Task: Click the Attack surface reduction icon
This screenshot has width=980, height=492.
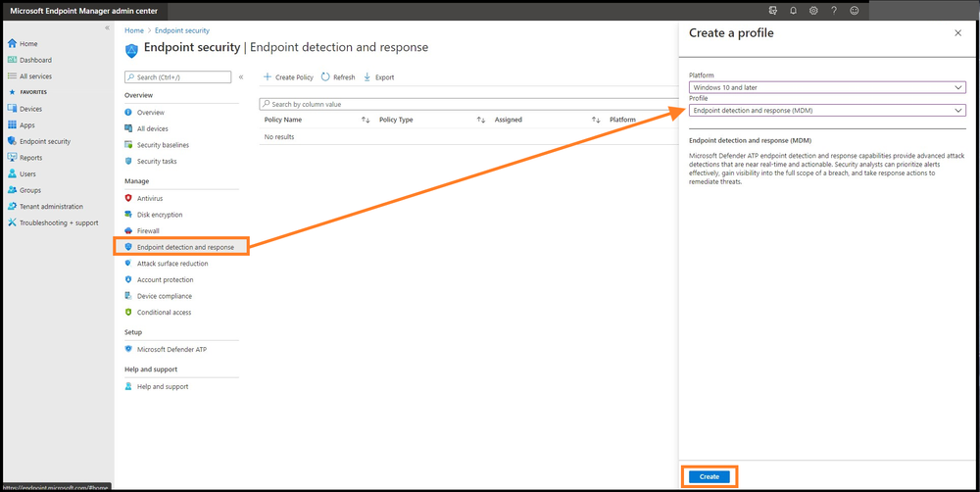Action: 128,264
